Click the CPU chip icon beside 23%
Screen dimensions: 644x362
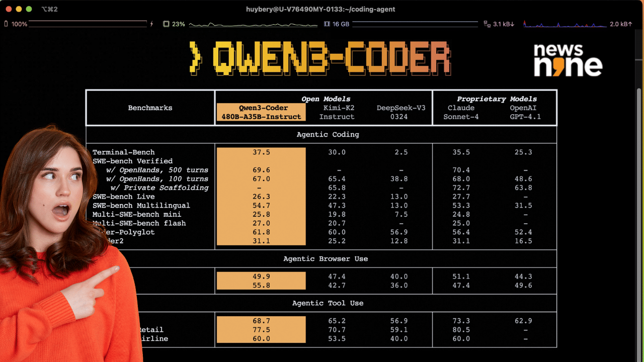click(167, 24)
